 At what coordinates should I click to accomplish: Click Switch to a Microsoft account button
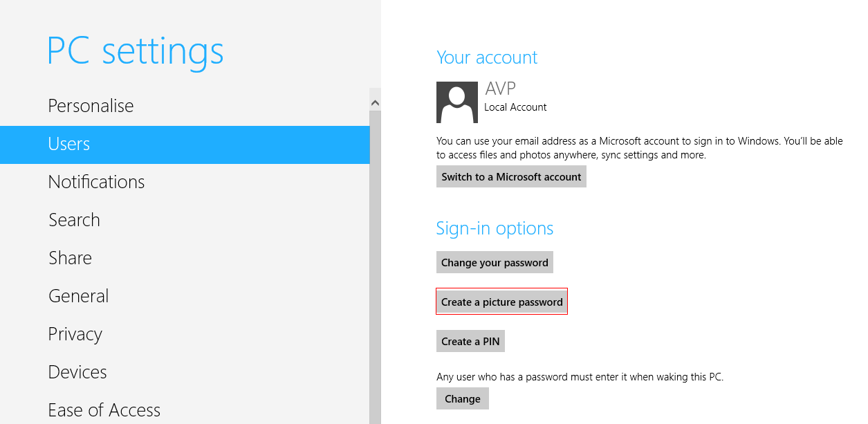[x=511, y=176]
